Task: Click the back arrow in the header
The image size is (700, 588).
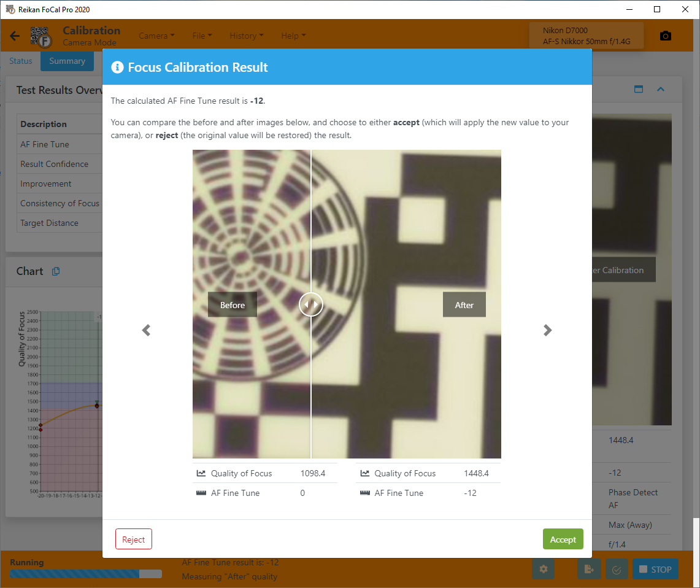Action: pos(15,36)
